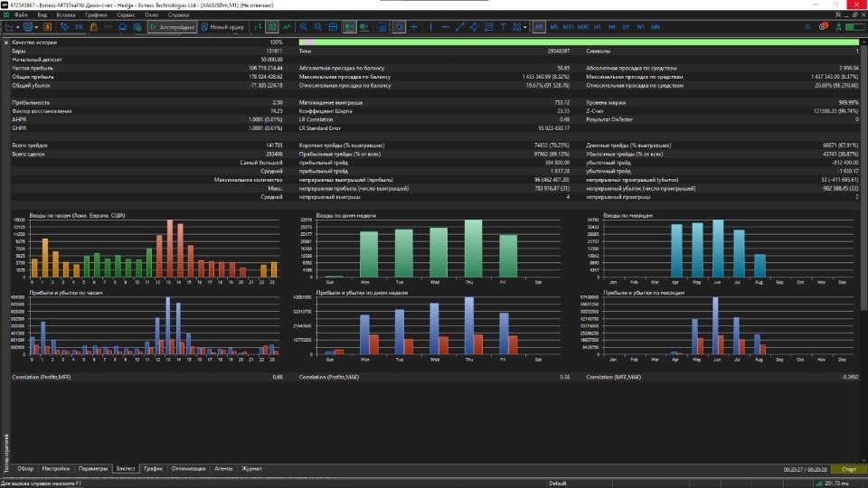Expand the profiles dropdown arrow
The image size is (868, 488).
pyautogui.click(x=36, y=26)
